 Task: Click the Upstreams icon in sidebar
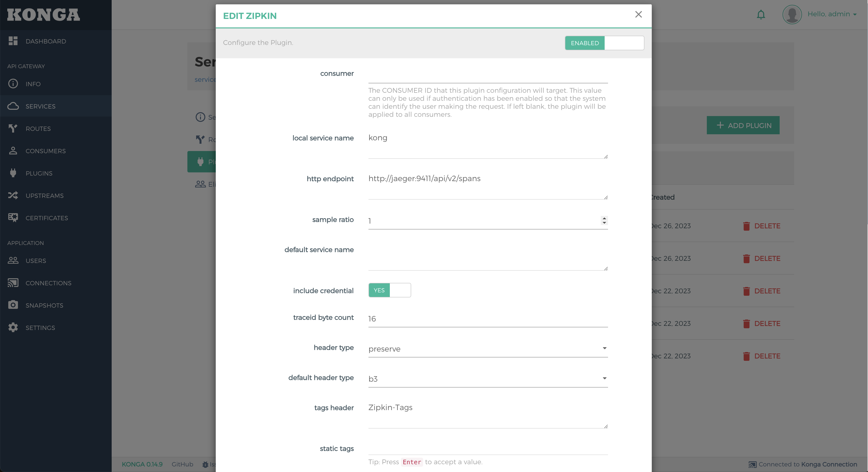(x=13, y=195)
